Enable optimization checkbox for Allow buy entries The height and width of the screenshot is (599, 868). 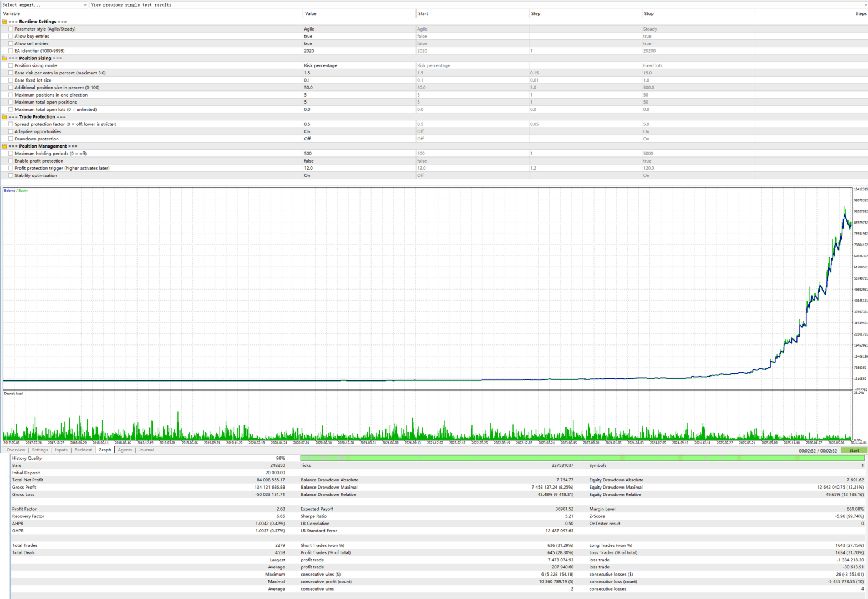[11, 36]
